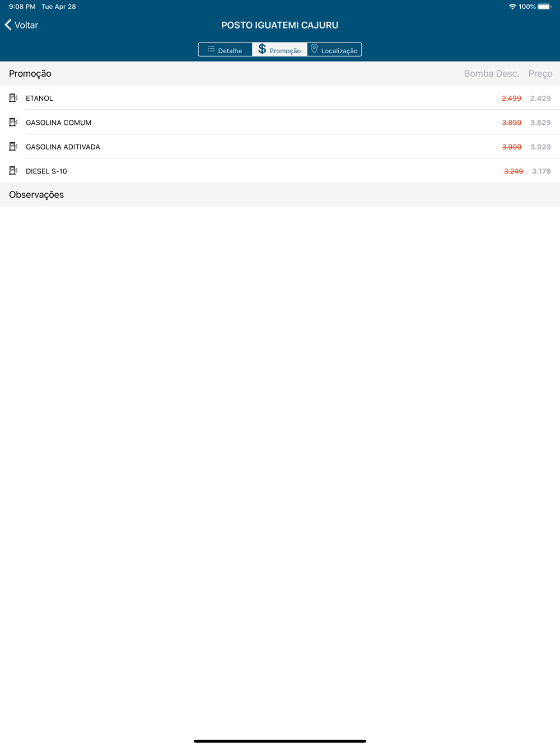This screenshot has height=747, width=560.
Task: Tap the fuel pump icon beside DIESEL S-10
Action: 13,171
